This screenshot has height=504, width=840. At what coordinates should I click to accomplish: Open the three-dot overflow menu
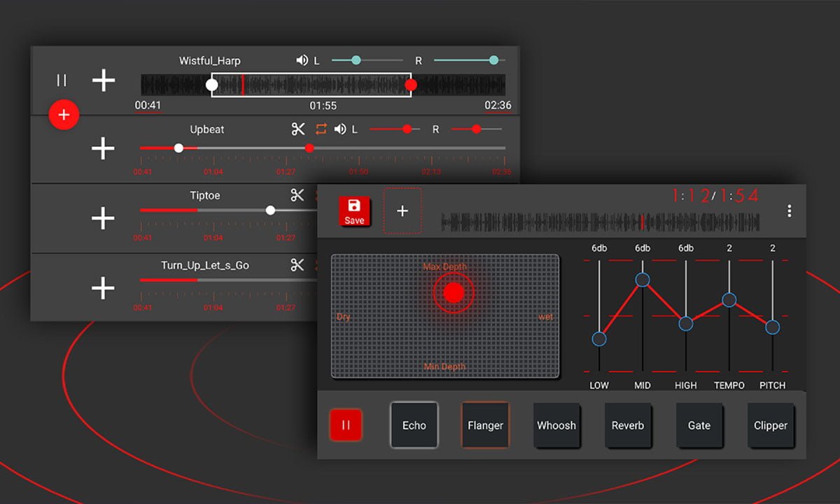(790, 211)
